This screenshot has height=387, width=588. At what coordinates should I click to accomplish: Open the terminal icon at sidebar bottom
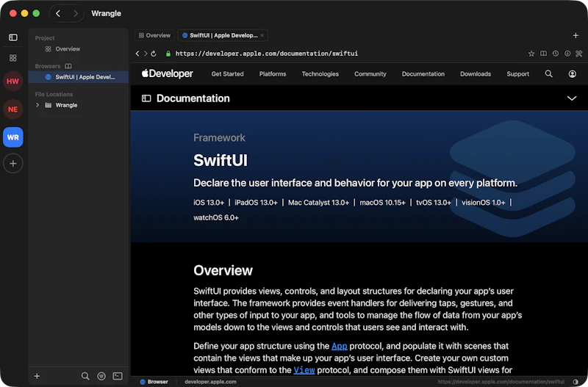point(118,376)
